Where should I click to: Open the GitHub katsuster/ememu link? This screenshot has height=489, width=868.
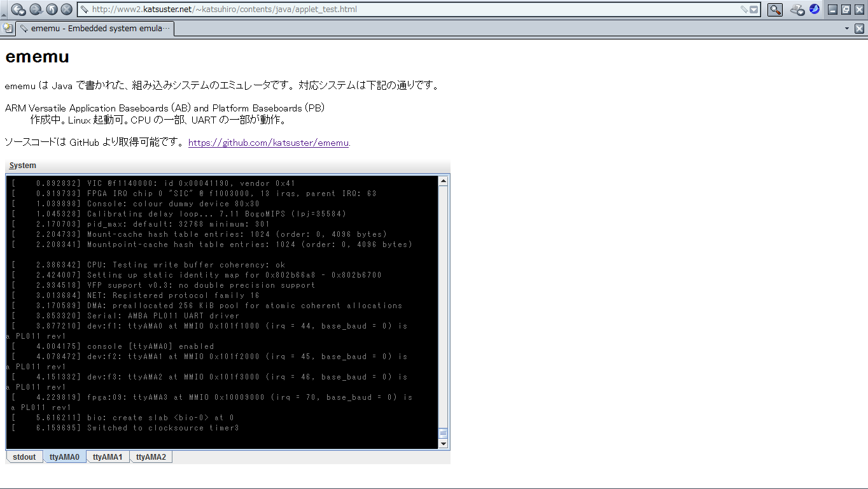pyautogui.click(x=268, y=143)
